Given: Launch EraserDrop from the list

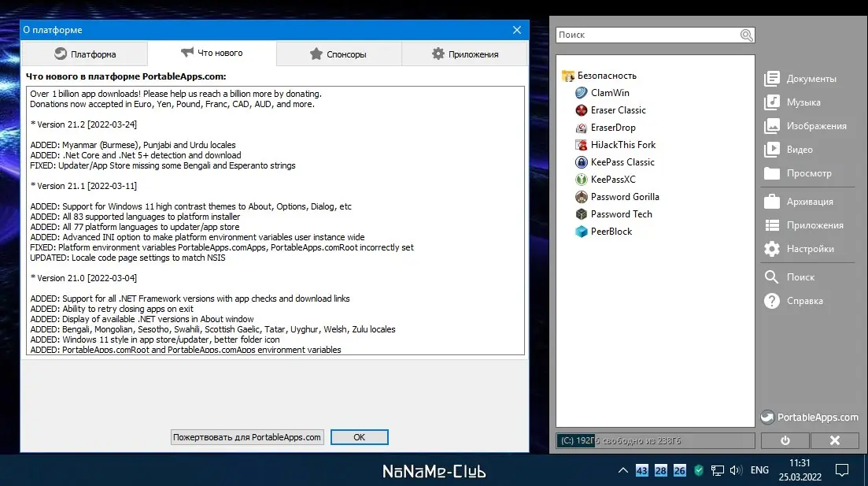Looking at the screenshot, I should pyautogui.click(x=606, y=128).
